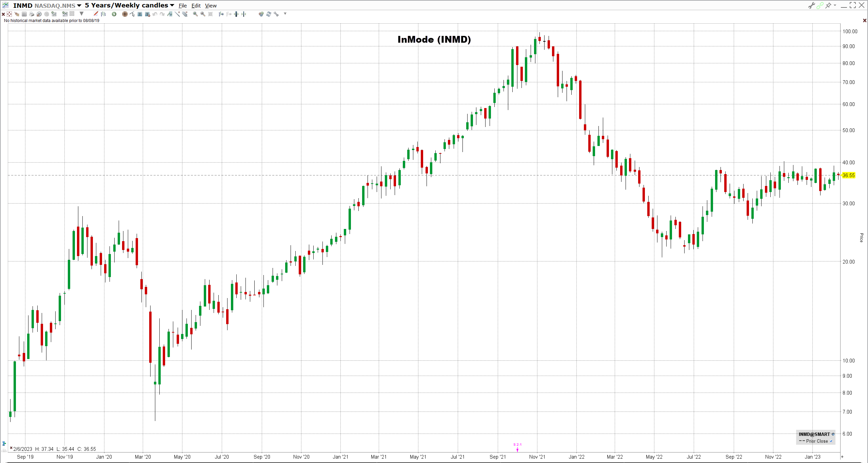Click the 100.00 price axis label
This screenshot has height=463, width=868.
click(x=850, y=31)
